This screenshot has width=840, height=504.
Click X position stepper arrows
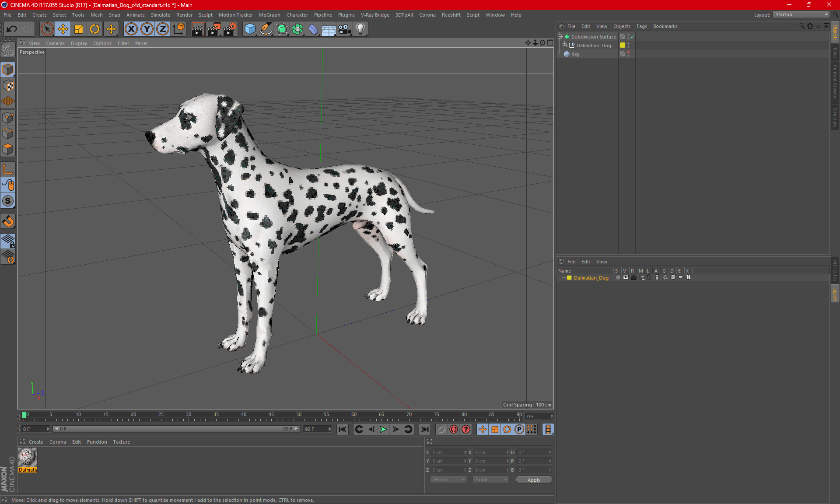(465, 452)
